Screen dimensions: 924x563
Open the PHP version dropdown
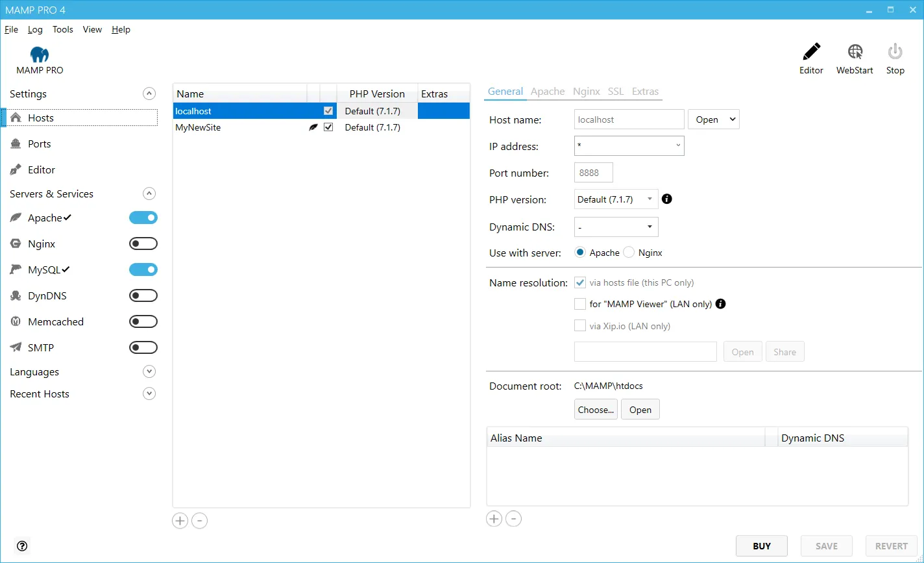point(616,199)
